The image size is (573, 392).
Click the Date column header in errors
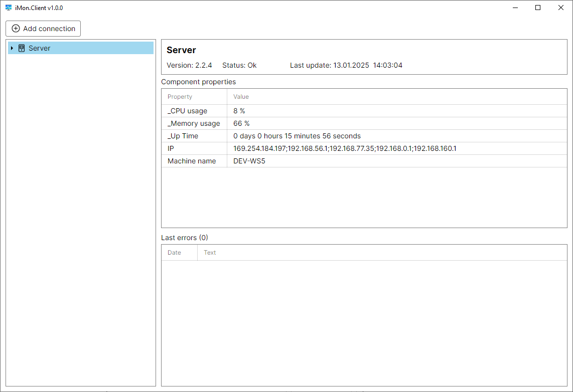[x=174, y=253]
